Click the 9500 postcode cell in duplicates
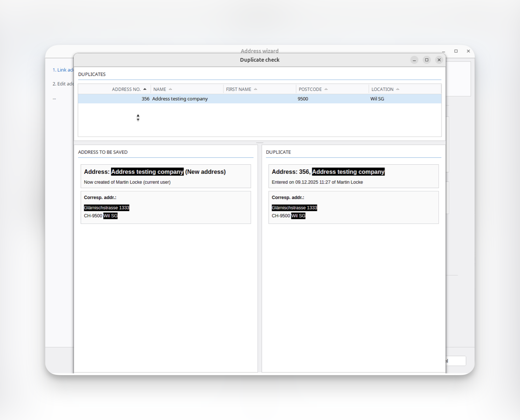The width and height of the screenshot is (520, 420). click(303, 99)
